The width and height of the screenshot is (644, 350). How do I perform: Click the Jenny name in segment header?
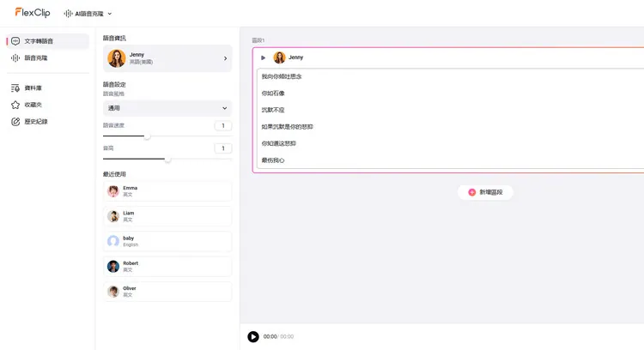coord(295,57)
